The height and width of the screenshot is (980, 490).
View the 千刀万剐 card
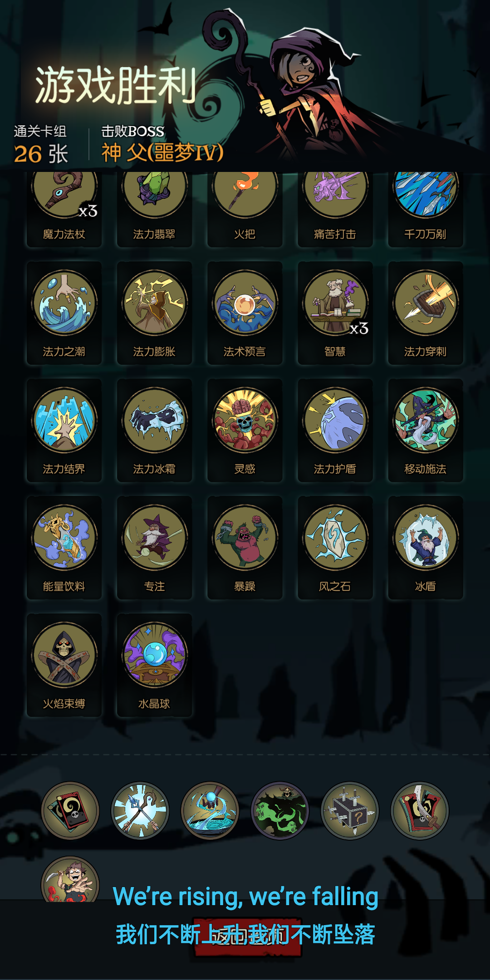tap(425, 209)
